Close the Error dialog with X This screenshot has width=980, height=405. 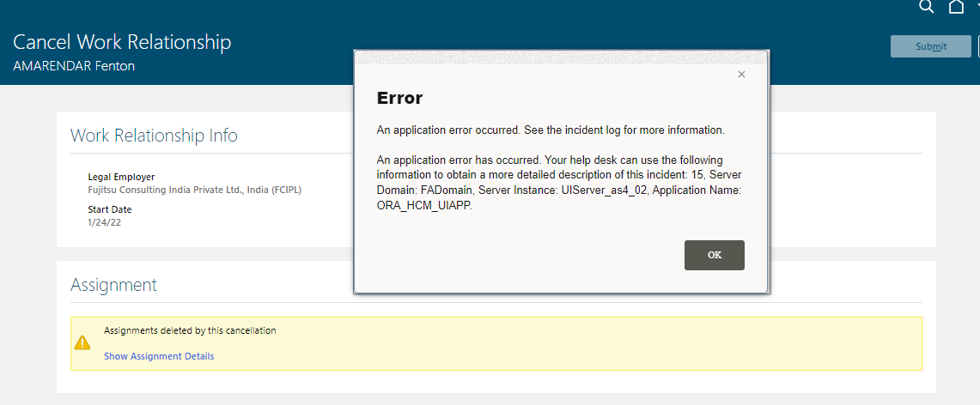click(741, 75)
